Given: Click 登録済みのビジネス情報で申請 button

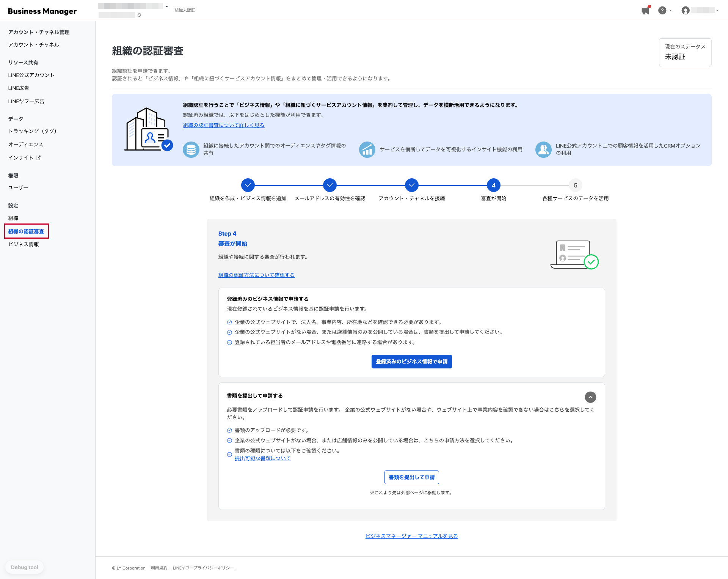Looking at the screenshot, I should tap(411, 362).
